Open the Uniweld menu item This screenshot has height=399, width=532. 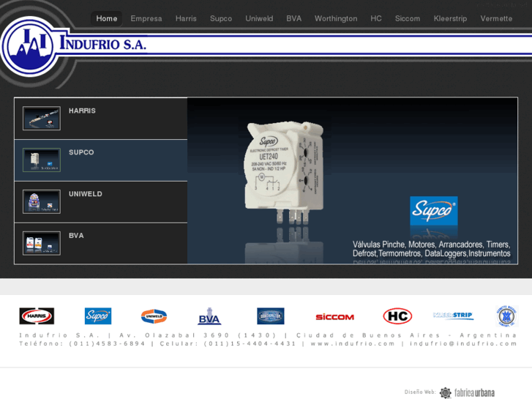[259, 19]
